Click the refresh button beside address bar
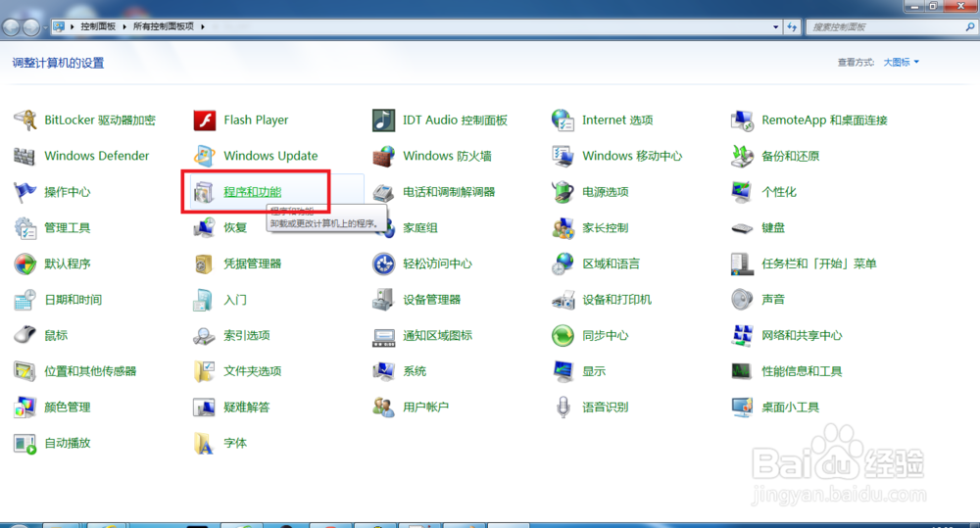 pos(792,26)
